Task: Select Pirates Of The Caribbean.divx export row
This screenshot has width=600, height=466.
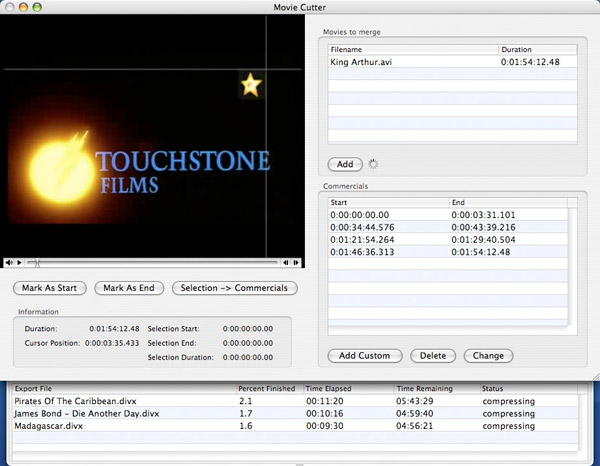Action: coord(295,401)
